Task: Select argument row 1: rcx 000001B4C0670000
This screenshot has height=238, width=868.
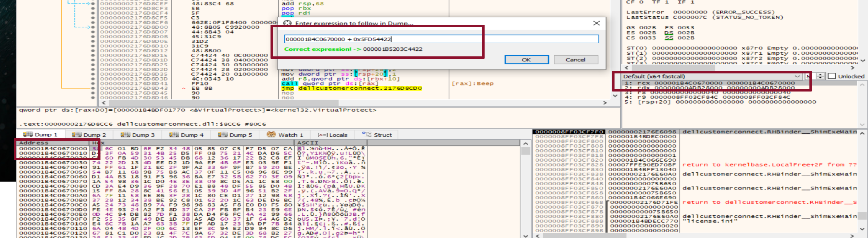Action: [x=740, y=83]
